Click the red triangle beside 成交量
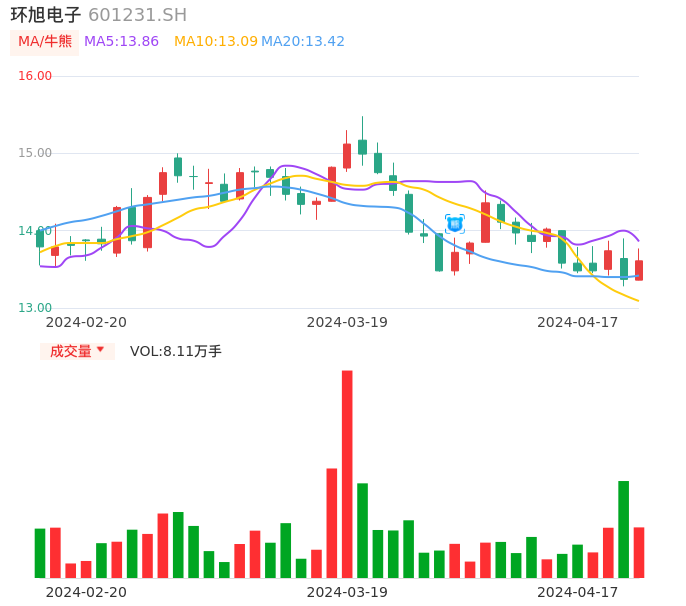The image size is (686, 606). point(100,350)
